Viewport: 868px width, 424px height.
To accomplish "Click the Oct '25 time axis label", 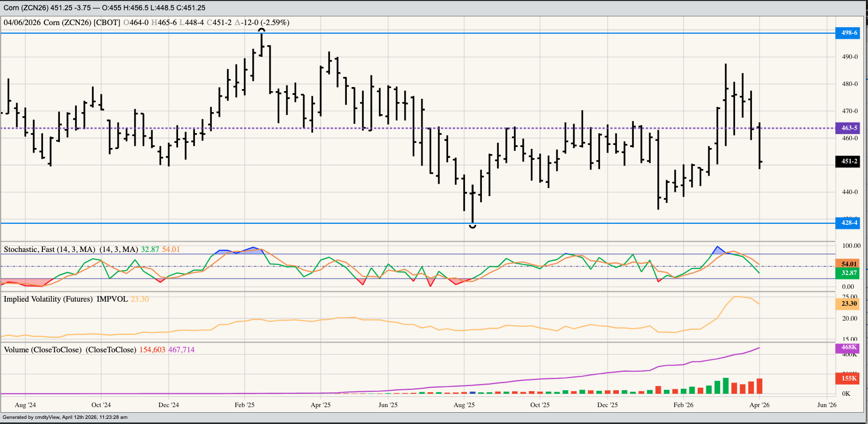I will (x=540, y=405).
